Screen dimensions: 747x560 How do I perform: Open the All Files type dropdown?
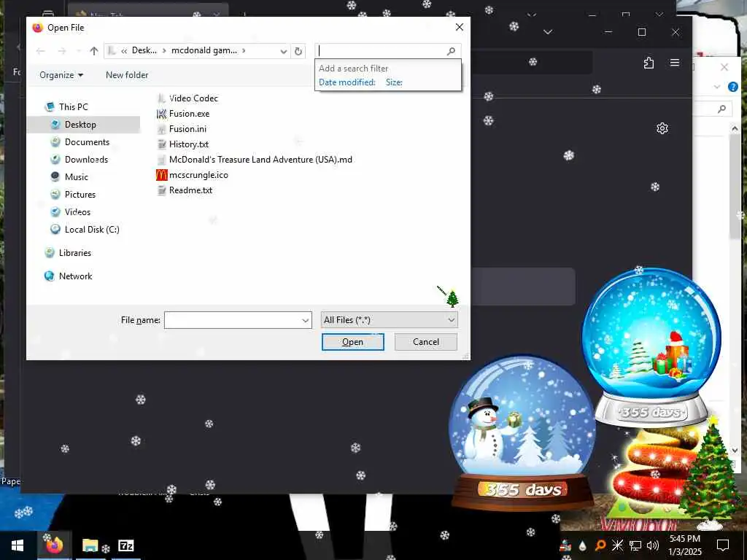[x=390, y=320]
